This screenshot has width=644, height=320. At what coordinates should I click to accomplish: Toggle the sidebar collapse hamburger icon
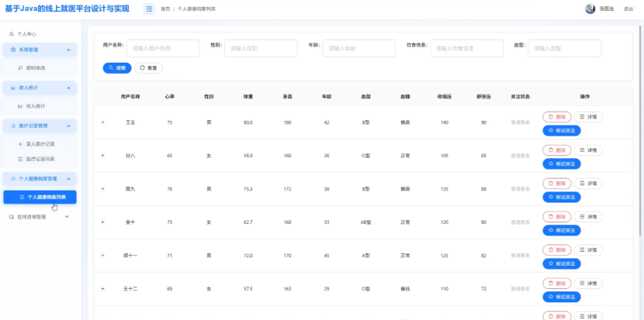149,9
